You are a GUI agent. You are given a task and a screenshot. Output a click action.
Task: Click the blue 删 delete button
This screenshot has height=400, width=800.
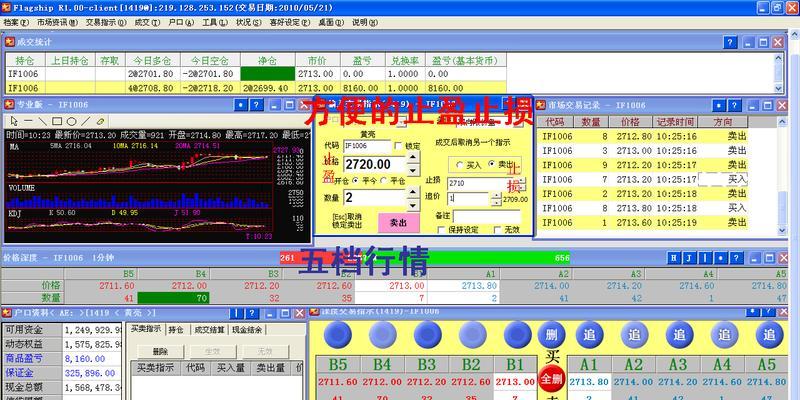[x=552, y=335]
